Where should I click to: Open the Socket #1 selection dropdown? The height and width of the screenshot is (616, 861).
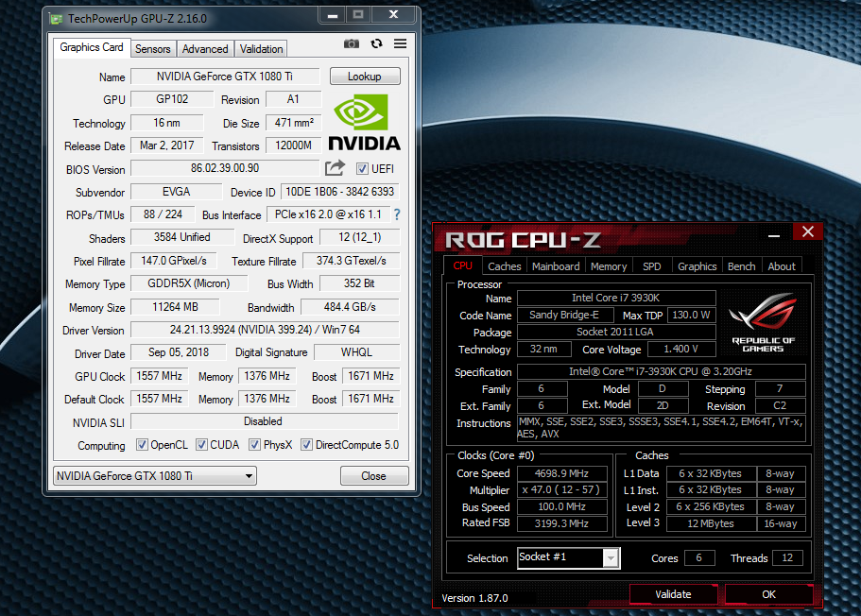tap(568, 557)
